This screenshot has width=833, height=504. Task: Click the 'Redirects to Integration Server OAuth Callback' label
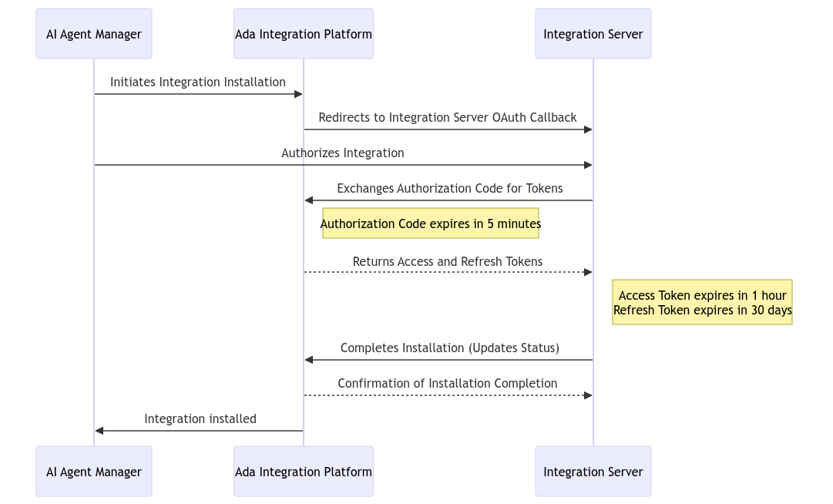(x=448, y=117)
